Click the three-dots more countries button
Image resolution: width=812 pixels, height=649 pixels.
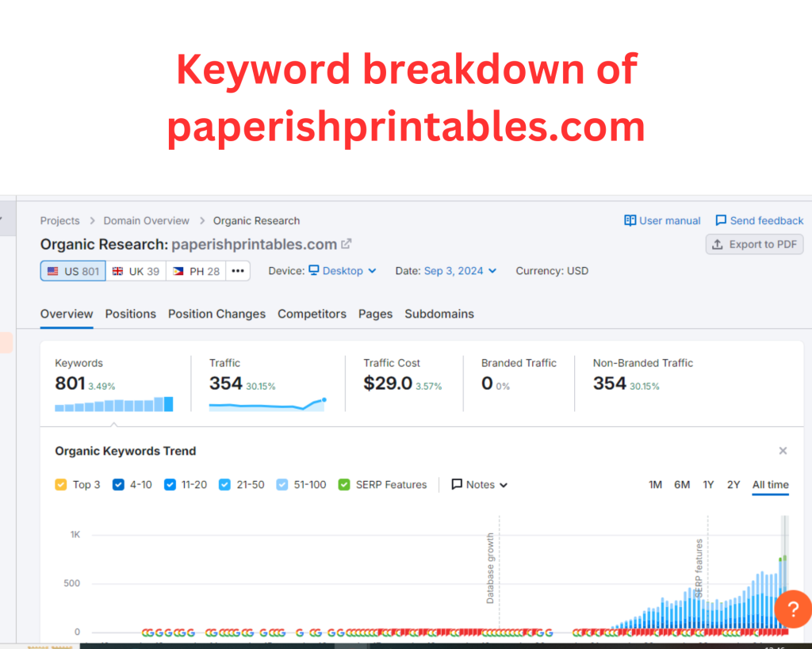238,271
